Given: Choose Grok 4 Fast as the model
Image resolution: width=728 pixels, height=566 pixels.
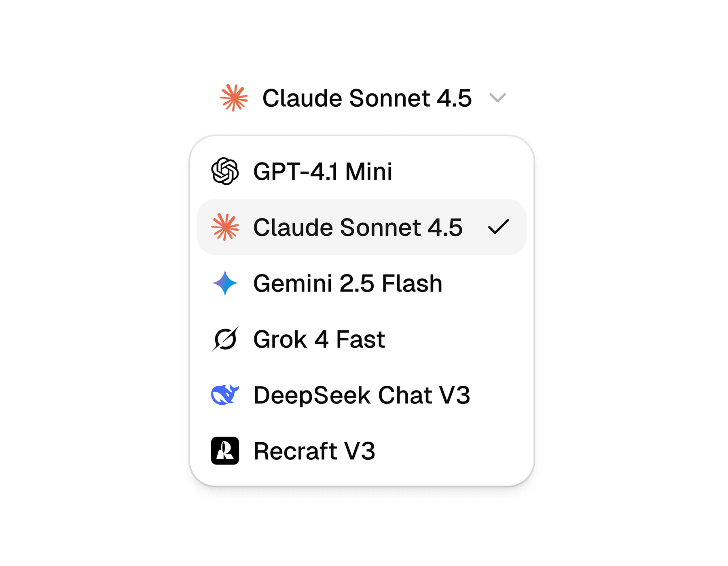Looking at the screenshot, I should [x=319, y=339].
